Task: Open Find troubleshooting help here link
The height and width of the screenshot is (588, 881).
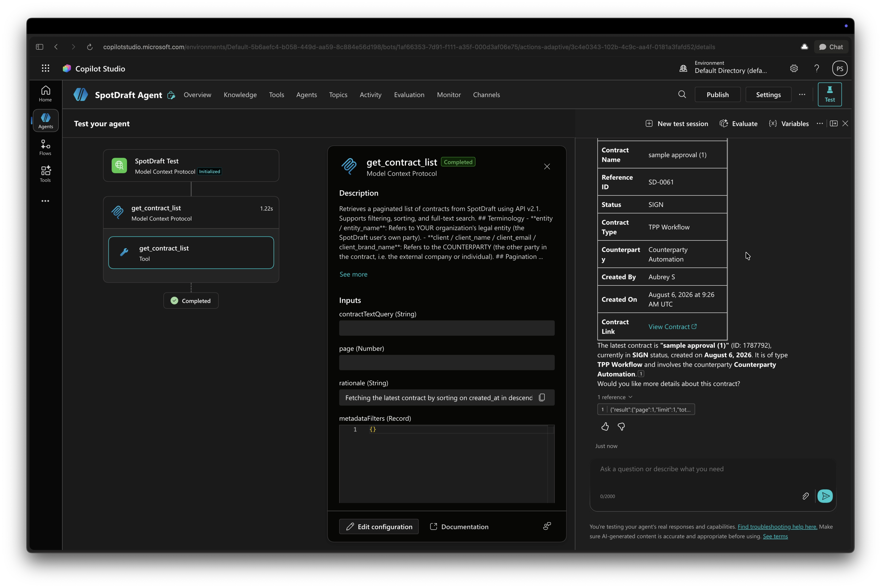Action: (777, 526)
